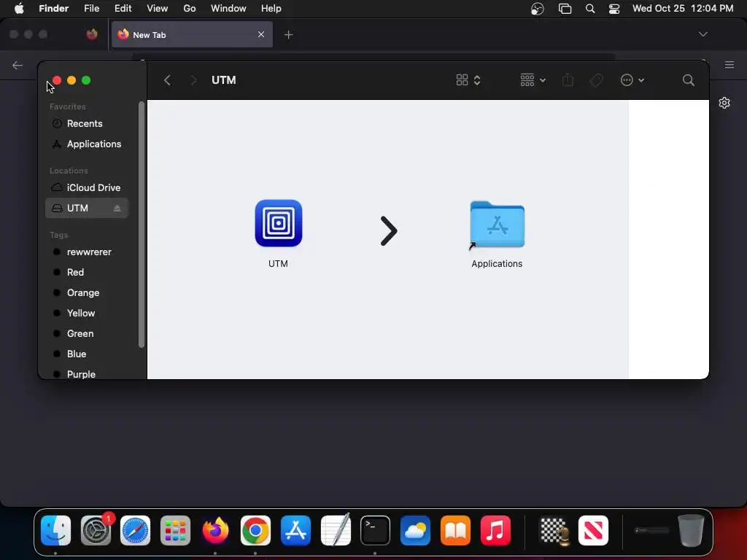This screenshot has height=560, width=747.
Task: Select the Green tag
Action: pyautogui.click(x=87, y=334)
